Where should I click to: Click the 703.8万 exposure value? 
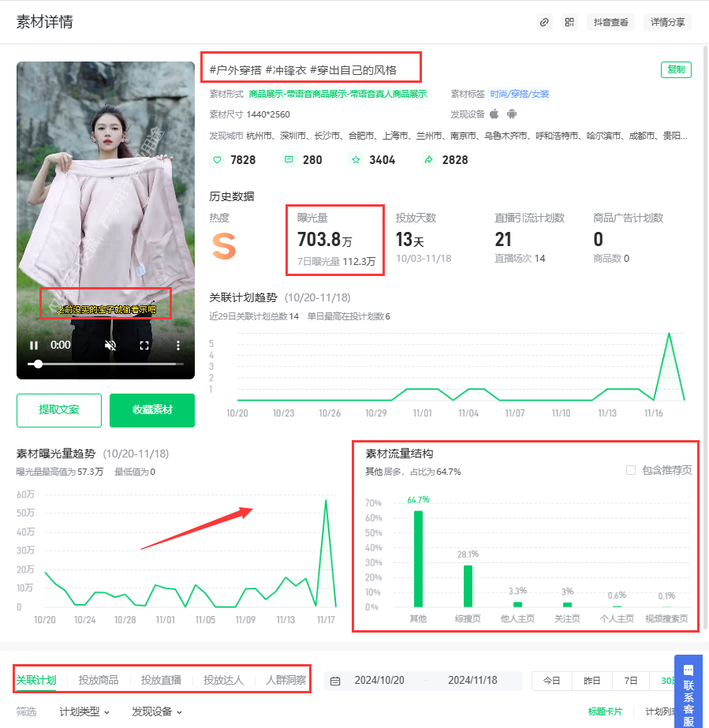point(325,240)
